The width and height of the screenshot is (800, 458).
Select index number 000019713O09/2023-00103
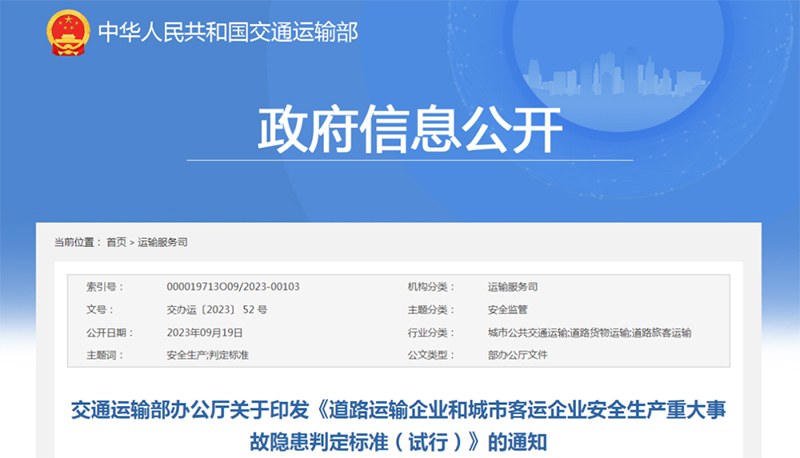(x=233, y=287)
